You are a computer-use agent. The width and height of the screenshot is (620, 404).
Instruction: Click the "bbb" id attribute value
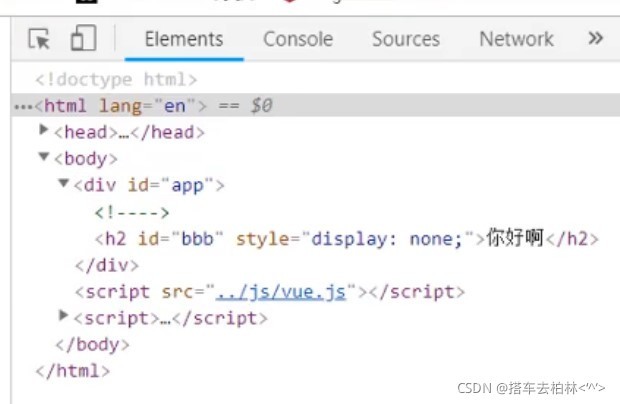pos(197,239)
